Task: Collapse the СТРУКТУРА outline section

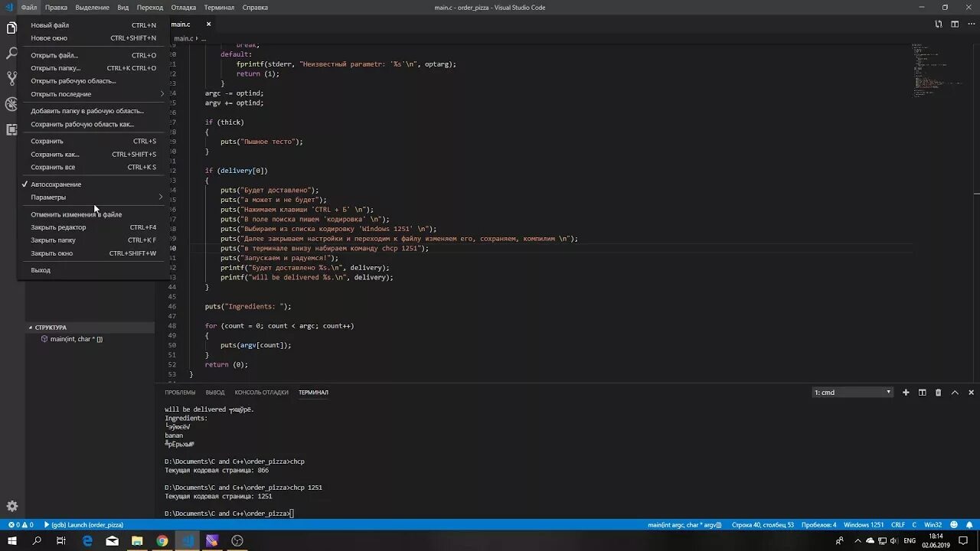Action: pyautogui.click(x=90, y=328)
